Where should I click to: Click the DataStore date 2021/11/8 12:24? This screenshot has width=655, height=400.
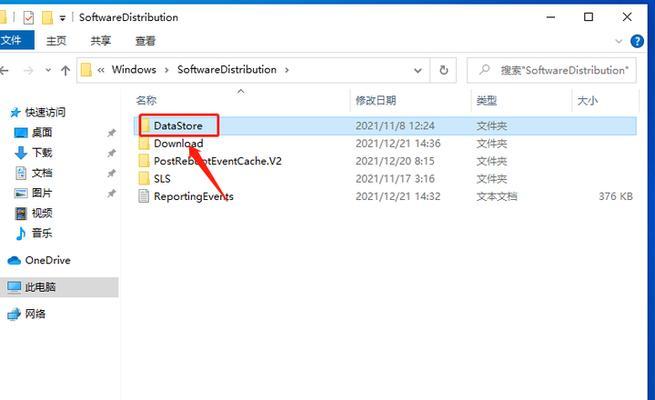[395, 126]
